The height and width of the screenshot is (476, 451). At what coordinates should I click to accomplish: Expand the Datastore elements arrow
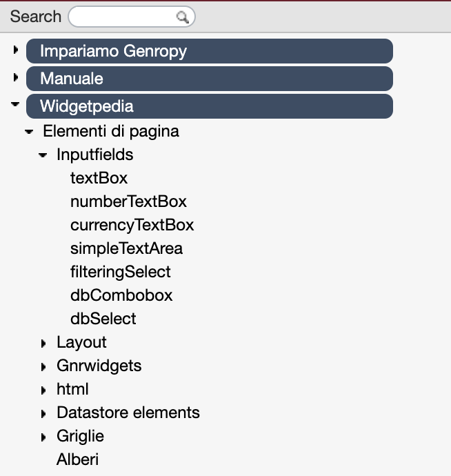click(43, 413)
